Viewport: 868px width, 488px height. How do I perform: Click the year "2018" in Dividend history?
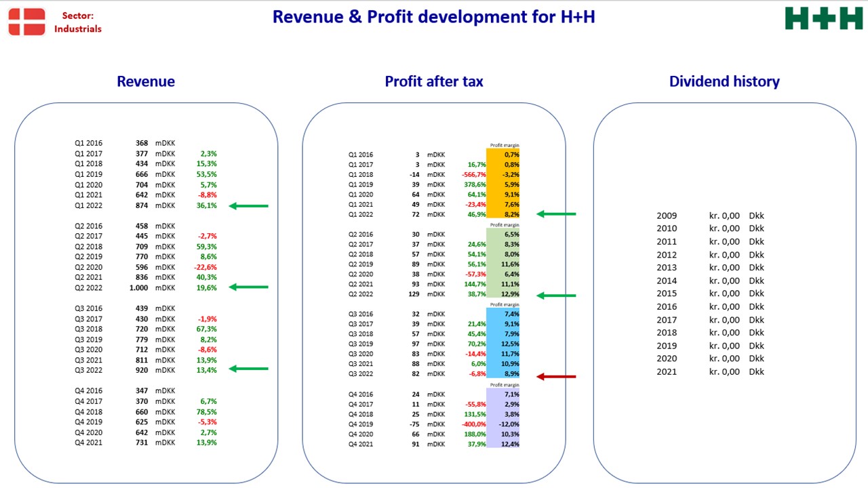[x=667, y=333]
